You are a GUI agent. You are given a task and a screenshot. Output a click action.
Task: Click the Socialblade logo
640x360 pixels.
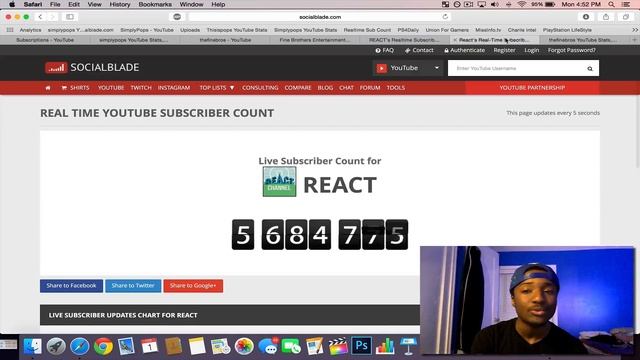pyautogui.click(x=92, y=67)
